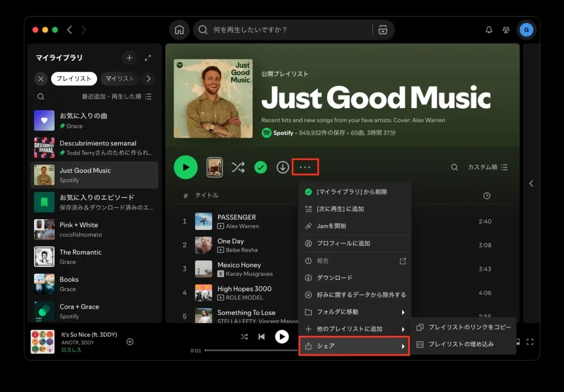This screenshot has width=564, height=392.
Task: Expand My Library with arrows icon
Action: point(148,58)
